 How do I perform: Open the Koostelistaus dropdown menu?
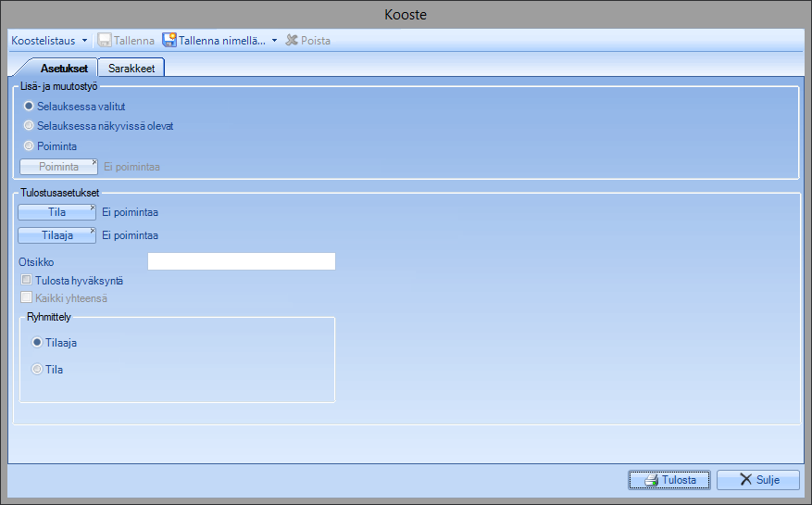(49, 41)
